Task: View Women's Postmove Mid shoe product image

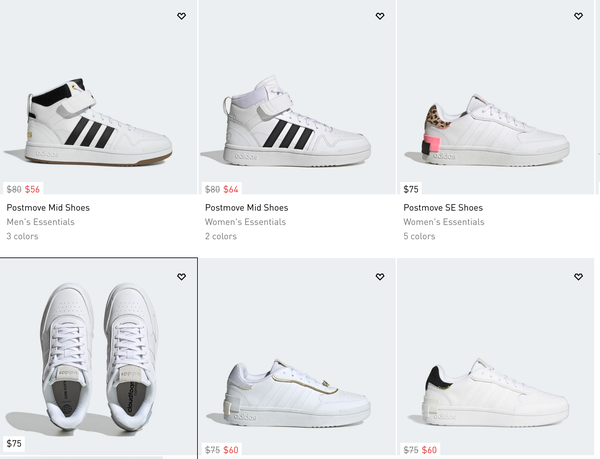Action: pyautogui.click(x=296, y=125)
